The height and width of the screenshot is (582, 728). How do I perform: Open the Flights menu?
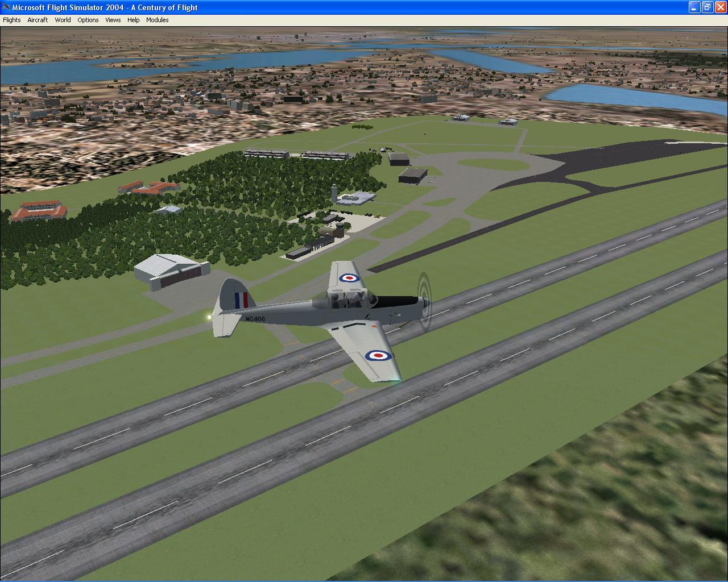point(12,20)
